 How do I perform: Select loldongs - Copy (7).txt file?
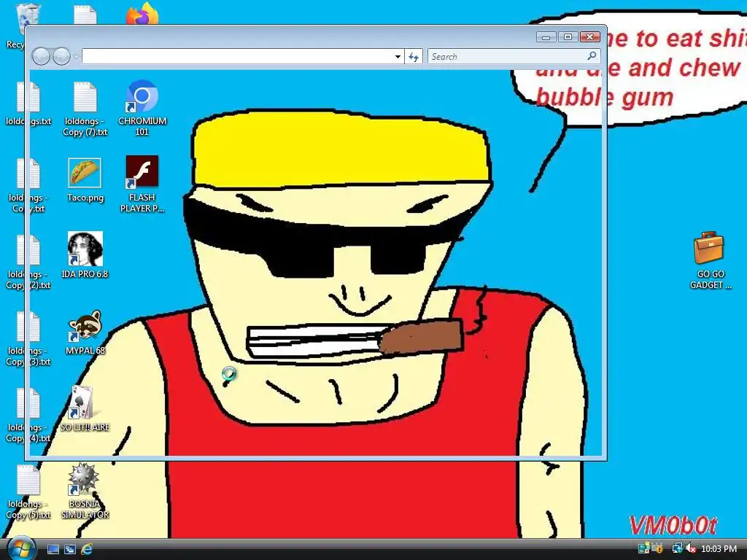tap(85, 109)
